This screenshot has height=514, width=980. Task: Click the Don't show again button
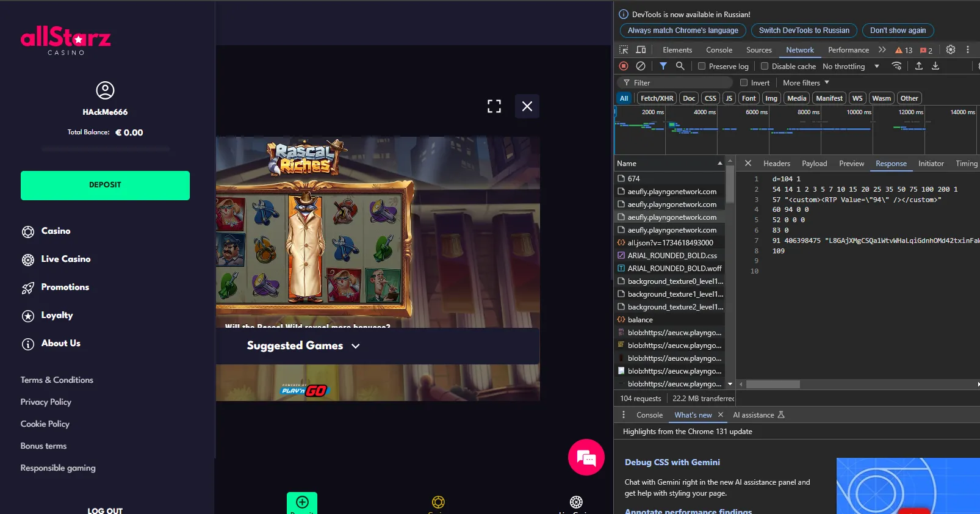[x=898, y=31]
